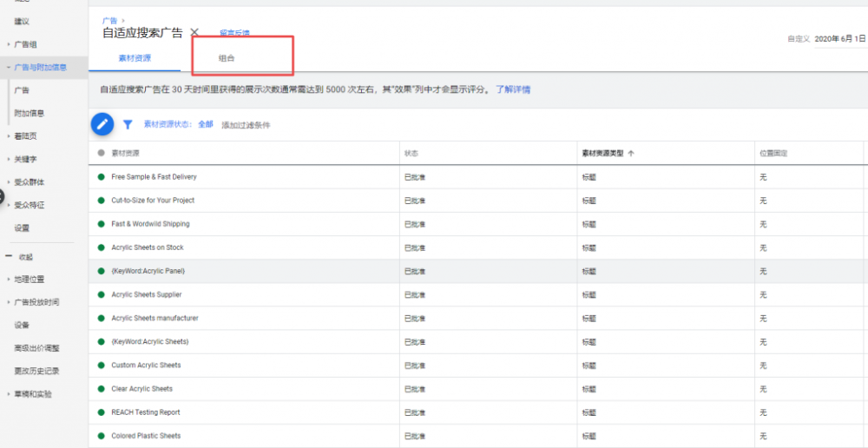Click green status dot beside Clear Acrylic Sheets

point(102,389)
